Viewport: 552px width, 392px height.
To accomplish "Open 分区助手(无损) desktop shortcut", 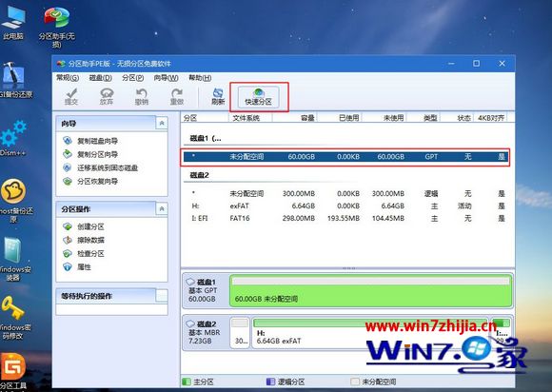I will point(57,28).
